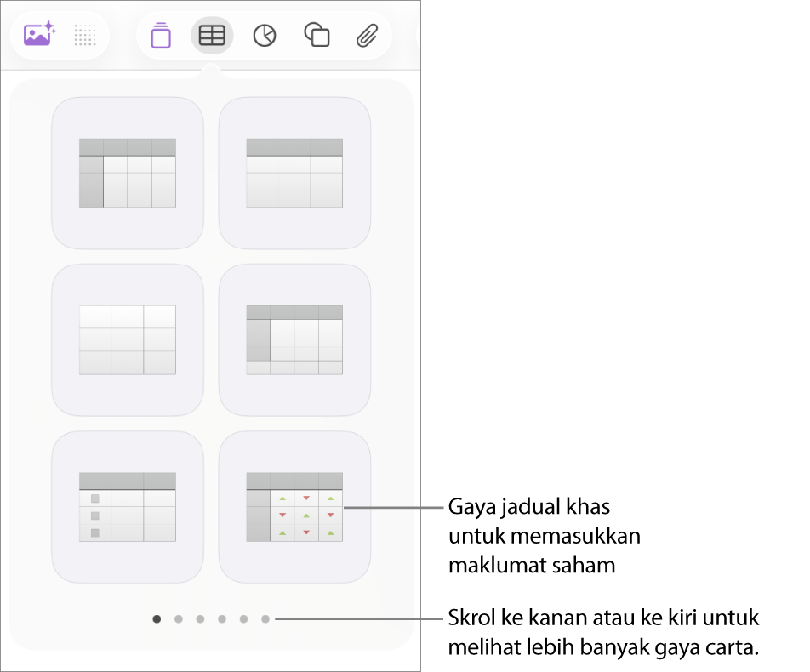The width and height of the screenshot is (810, 672).
Task: Insert table style with red and green arrows
Action: pyautogui.click(x=294, y=507)
